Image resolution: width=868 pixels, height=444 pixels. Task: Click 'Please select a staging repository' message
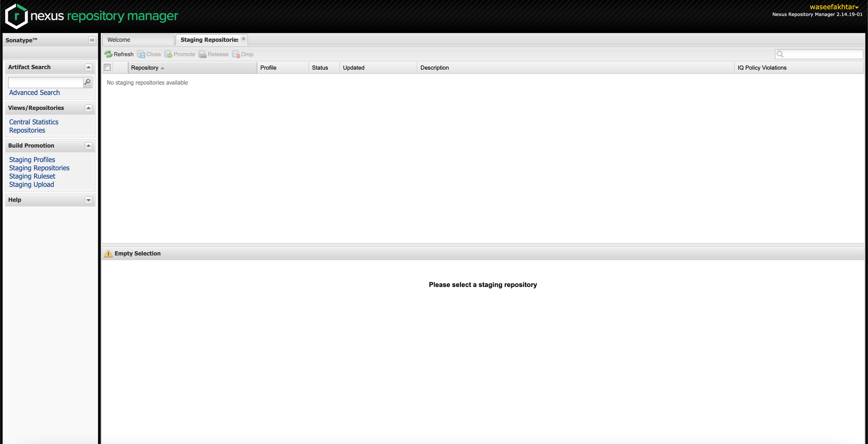483,285
